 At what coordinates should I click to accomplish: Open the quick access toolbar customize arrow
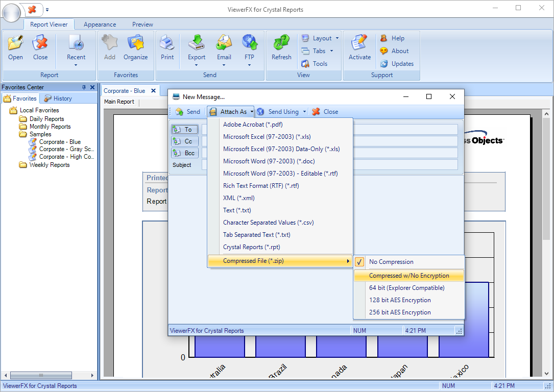click(x=47, y=10)
